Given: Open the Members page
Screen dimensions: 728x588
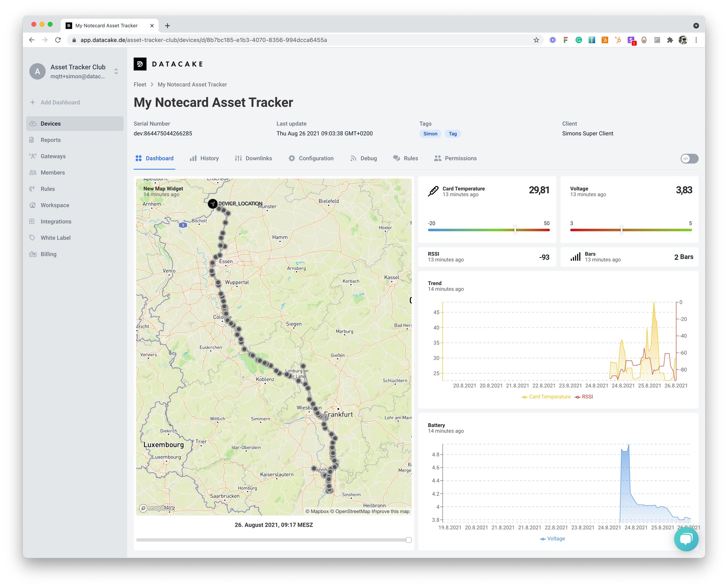Looking at the screenshot, I should click(x=75, y=173).
